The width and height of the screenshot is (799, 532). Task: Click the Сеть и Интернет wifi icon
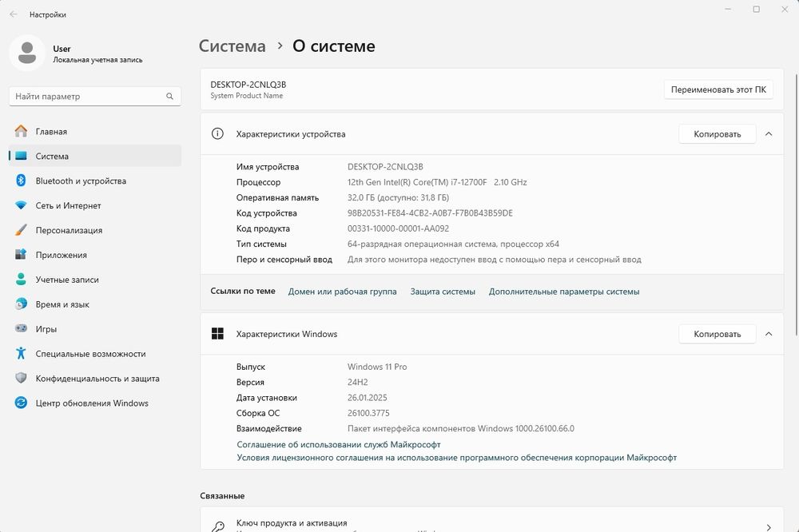(21, 206)
